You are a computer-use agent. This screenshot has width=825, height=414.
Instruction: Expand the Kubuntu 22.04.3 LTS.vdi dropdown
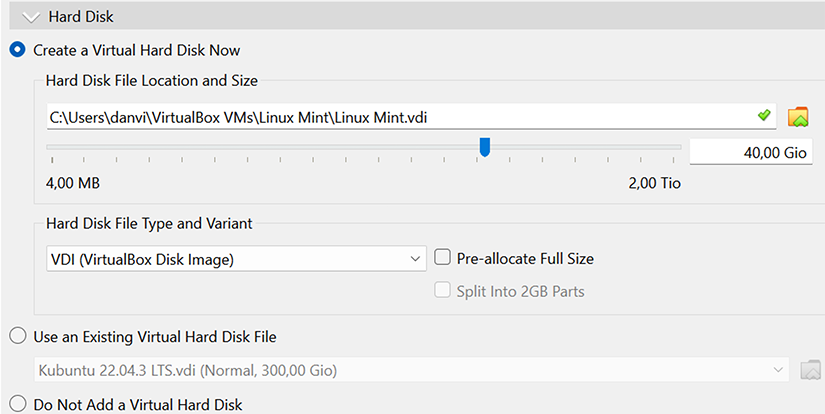click(410, 371)
